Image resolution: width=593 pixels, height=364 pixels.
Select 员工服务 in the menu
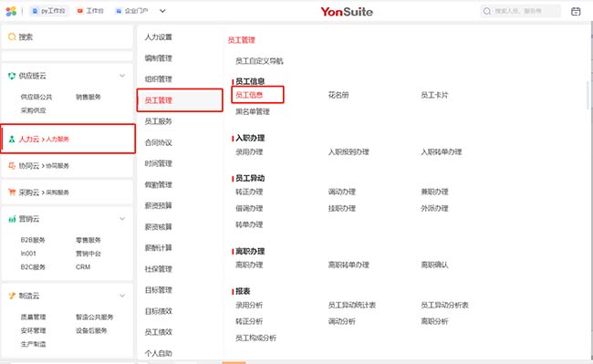159,121
